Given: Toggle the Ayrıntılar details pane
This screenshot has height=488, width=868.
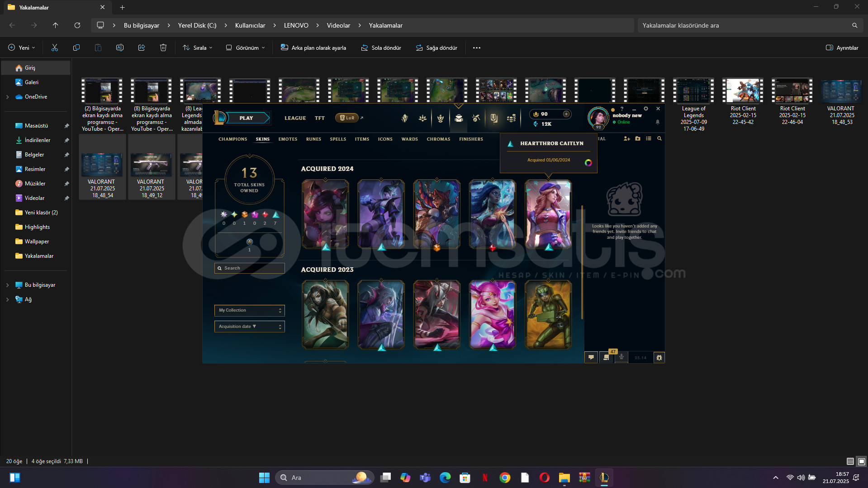Looking at the screenshot, I should pos(842,47).
